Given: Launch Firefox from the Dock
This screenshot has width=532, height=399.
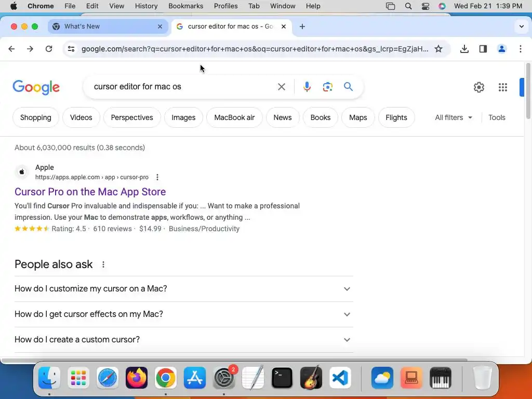Looking at the screenshot, I should coord(137,378).
